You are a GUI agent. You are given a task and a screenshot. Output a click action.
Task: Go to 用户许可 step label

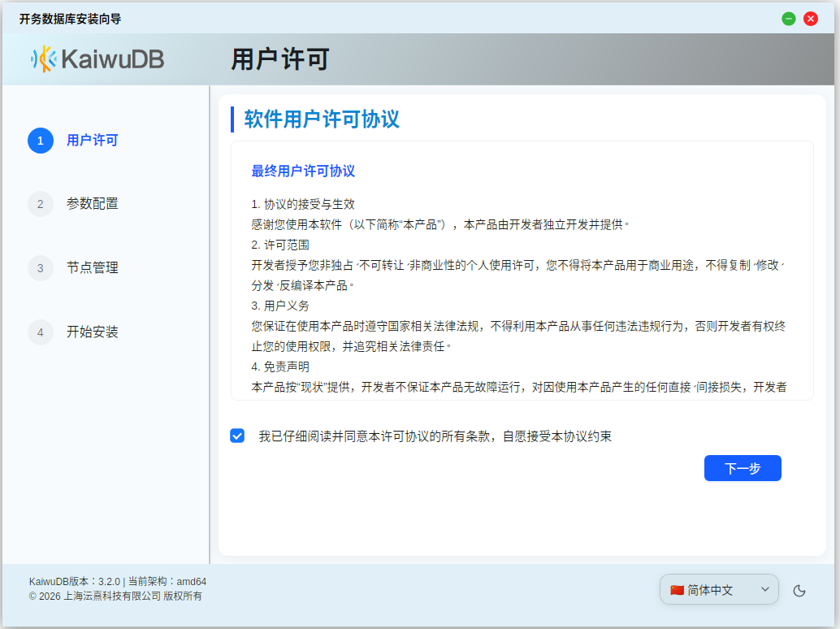pyautogui.click(x=92, y=141)
